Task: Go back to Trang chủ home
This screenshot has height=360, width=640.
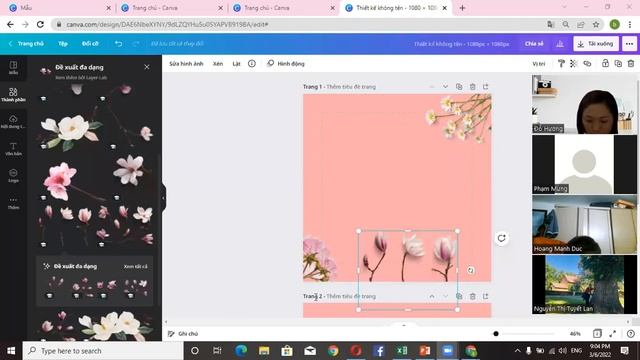Action: point(26,43)
